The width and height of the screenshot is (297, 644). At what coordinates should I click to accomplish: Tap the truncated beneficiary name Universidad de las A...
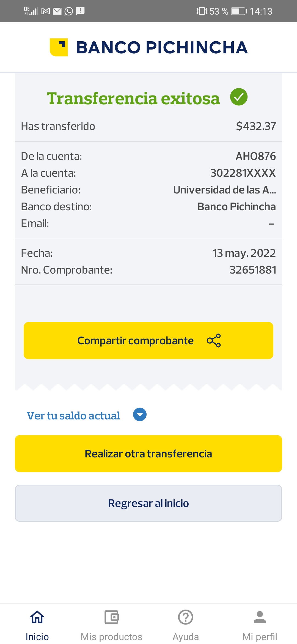pyautogui.click(x=224, y=190)
